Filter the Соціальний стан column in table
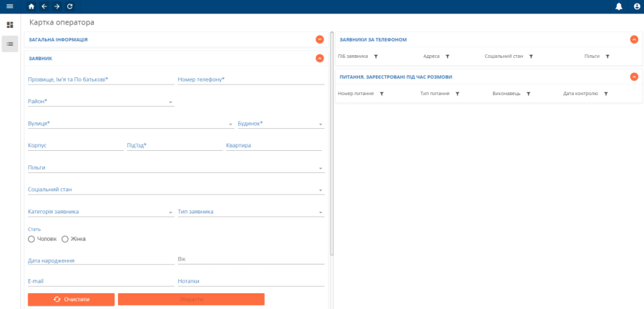 click(531, 57)
